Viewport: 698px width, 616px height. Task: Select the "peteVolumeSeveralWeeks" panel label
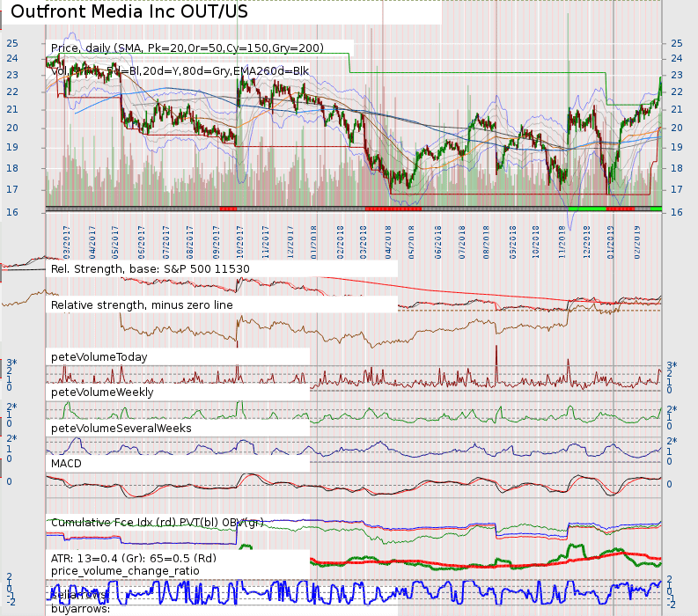[121, 429]
